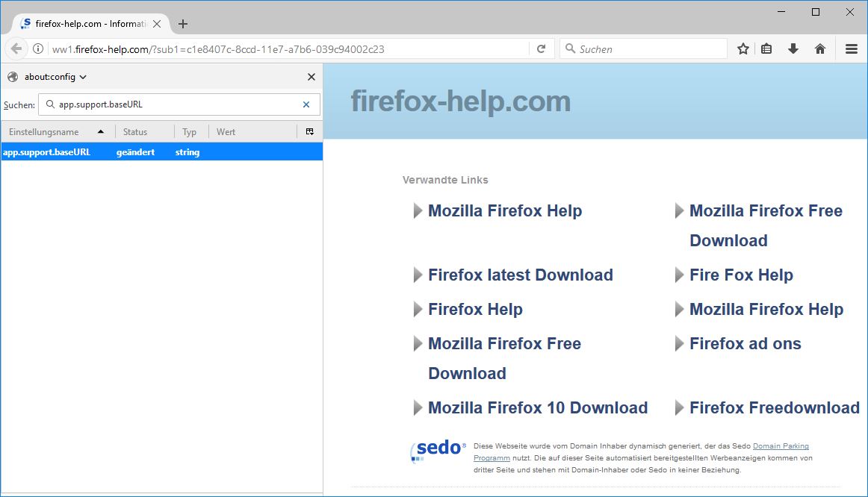Click the arrow bullet beside Fire Fox Help
Image resolution: width=868 pixels, height=497 pixels.
pos(679,275)
